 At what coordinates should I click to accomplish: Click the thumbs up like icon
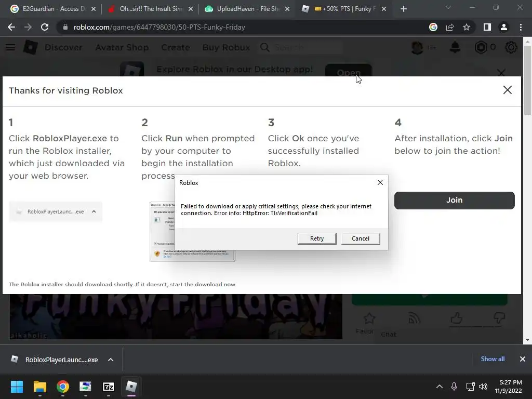tap(456, 318)
